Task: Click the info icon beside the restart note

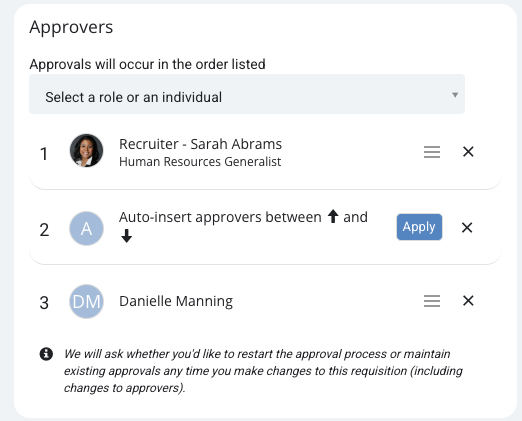Action: coord(46,354)
